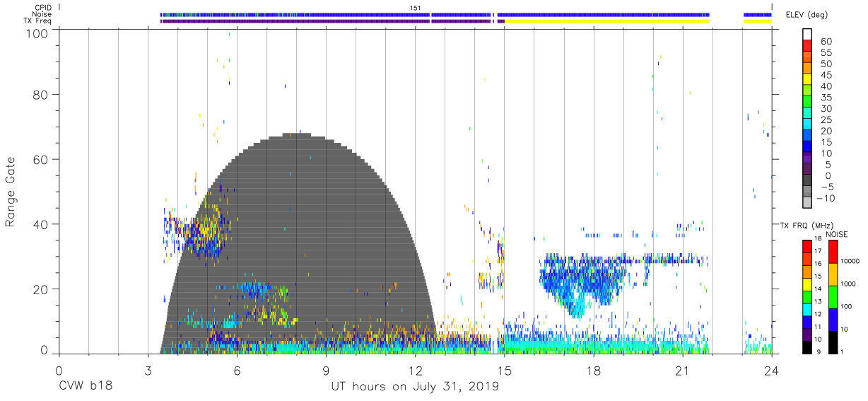Screen dimensions: 868x401
Task: Click the red segment of the ELEV colorbar
Action: click(x=807, y=47)
